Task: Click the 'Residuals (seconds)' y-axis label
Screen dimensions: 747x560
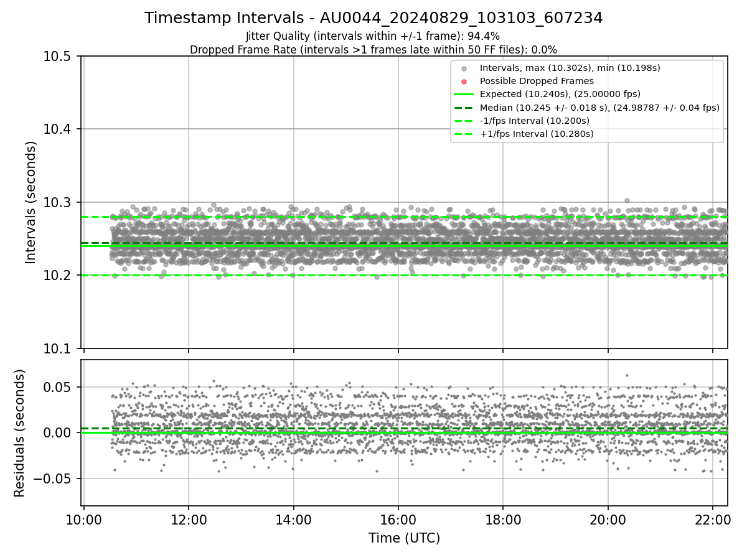Action: point(20,433)
